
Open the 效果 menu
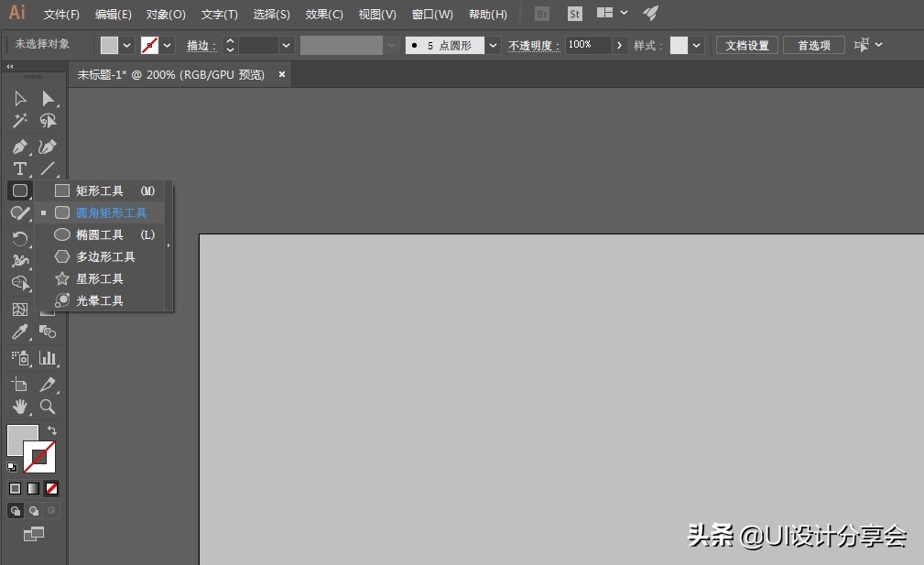pos(322,14)
